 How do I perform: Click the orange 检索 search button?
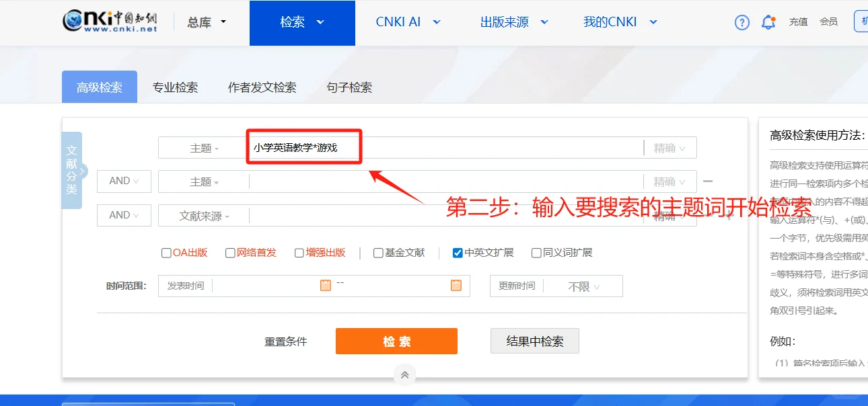pos(396,341)
